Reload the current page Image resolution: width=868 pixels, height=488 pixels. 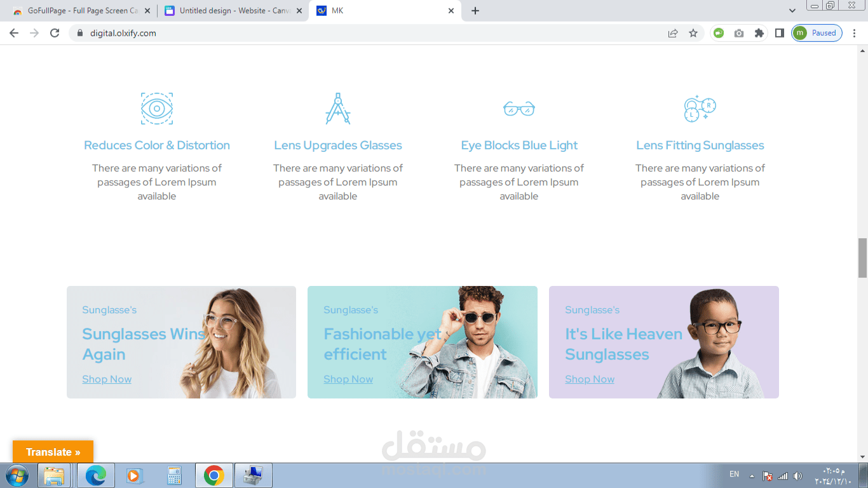click(55, 33)
